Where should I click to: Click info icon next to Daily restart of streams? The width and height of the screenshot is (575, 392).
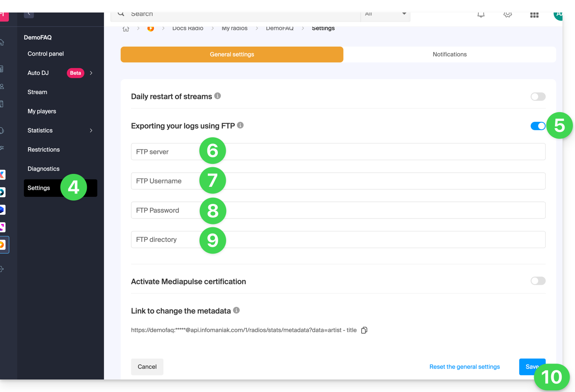point(217,96)
